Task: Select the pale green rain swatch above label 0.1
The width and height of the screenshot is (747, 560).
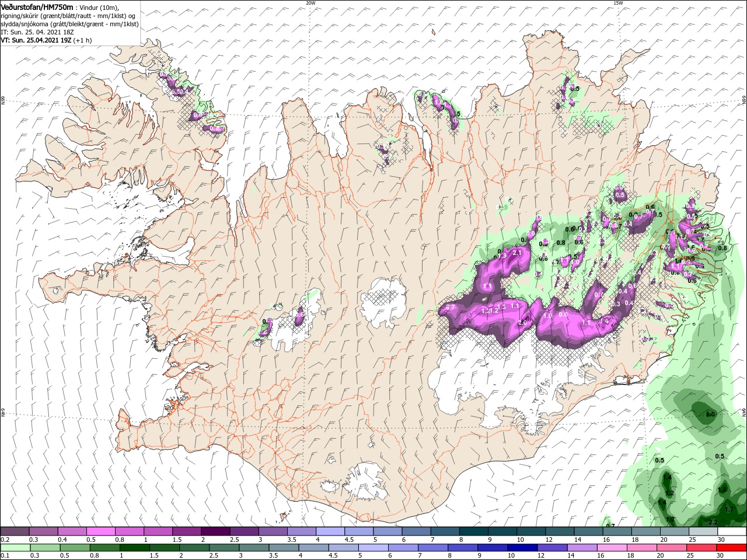Action: (15, 548)
